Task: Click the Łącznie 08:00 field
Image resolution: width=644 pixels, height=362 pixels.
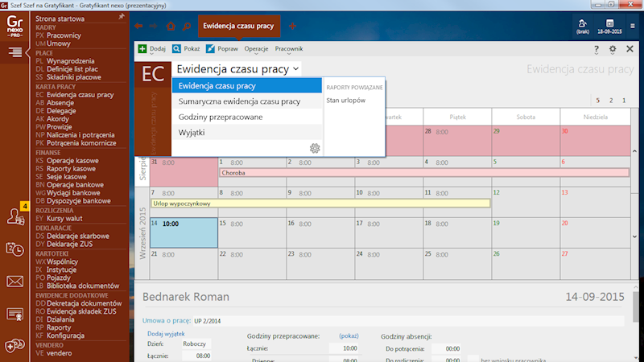Action: [x=196, y=356]
